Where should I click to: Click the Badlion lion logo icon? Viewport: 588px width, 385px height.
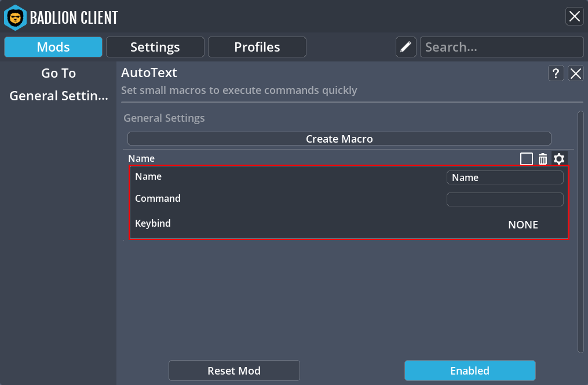[x=15, y=17]
